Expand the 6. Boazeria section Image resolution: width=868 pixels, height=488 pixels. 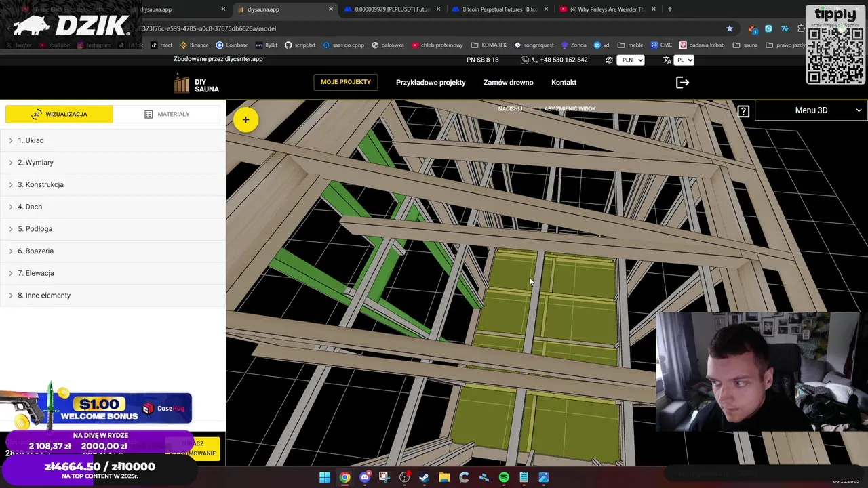point(113,251)
